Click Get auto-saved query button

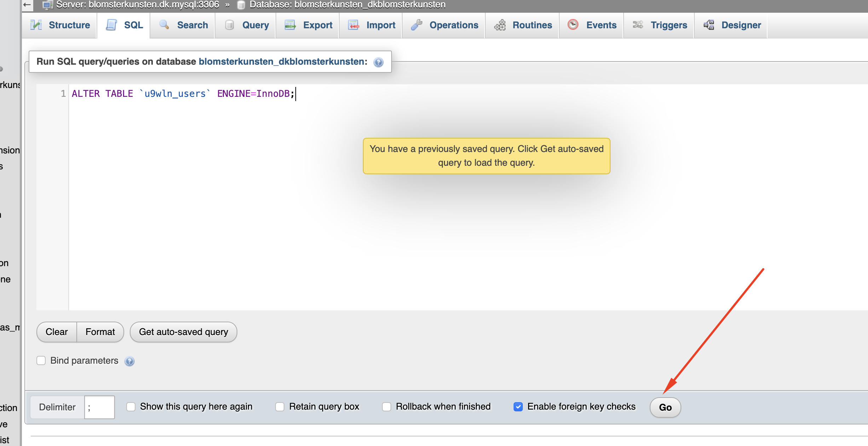coord(183,332)
